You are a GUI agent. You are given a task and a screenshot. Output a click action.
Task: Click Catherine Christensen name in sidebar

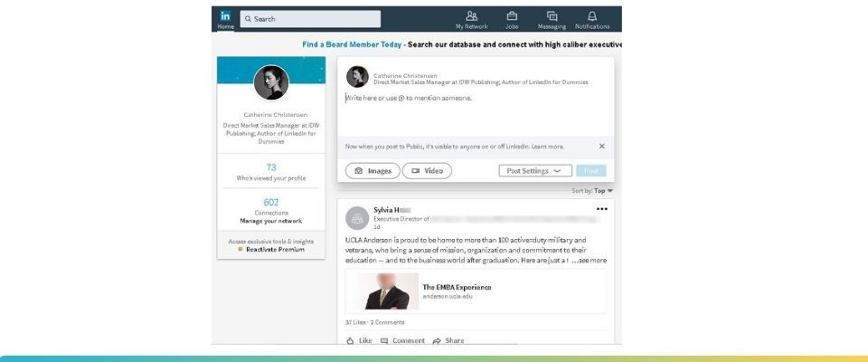click(275, 115)
